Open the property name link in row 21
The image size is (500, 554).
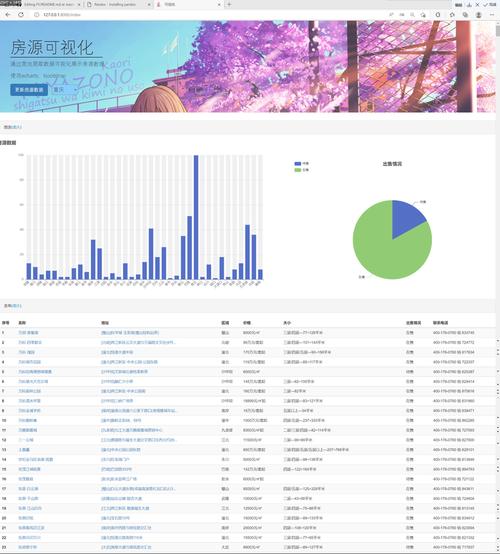pyautogui.click(x=31, y=528)
